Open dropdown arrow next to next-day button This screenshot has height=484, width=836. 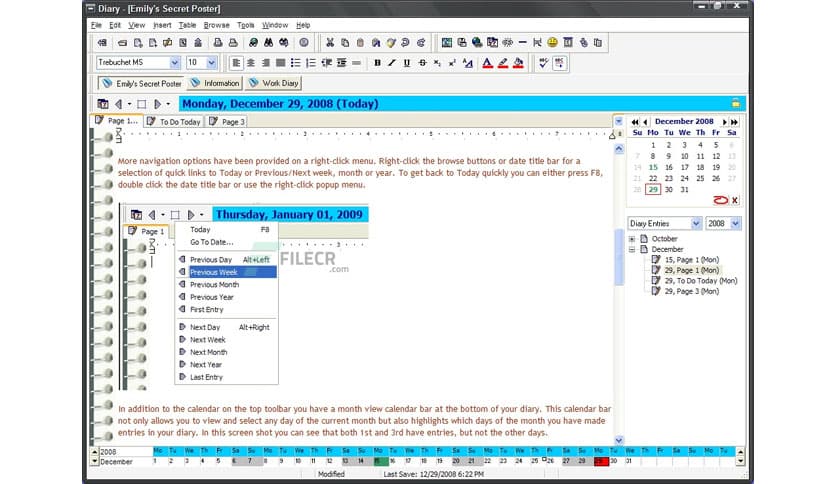pyautogui.click(x=168, y=104)
